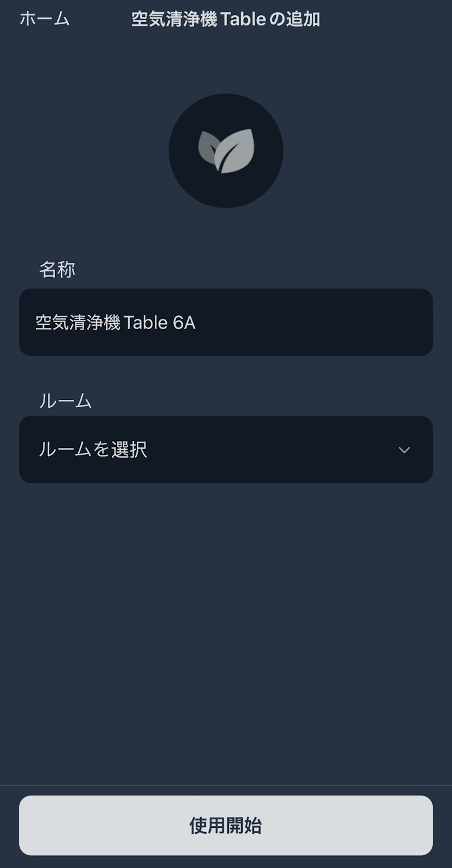This screenshot has height=868, width=452.
Task: Place cursor after "Table 6A" text
Action: click(x=196, y=322)
